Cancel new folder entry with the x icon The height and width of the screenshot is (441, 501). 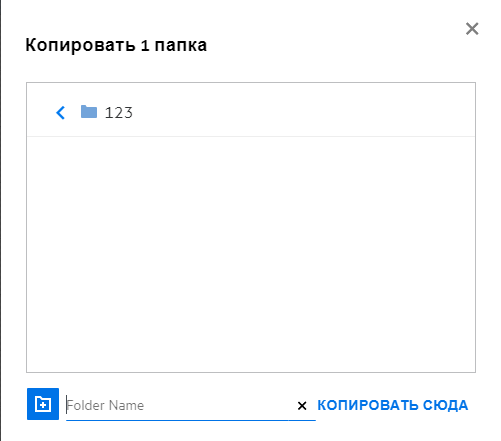point(302,406)
